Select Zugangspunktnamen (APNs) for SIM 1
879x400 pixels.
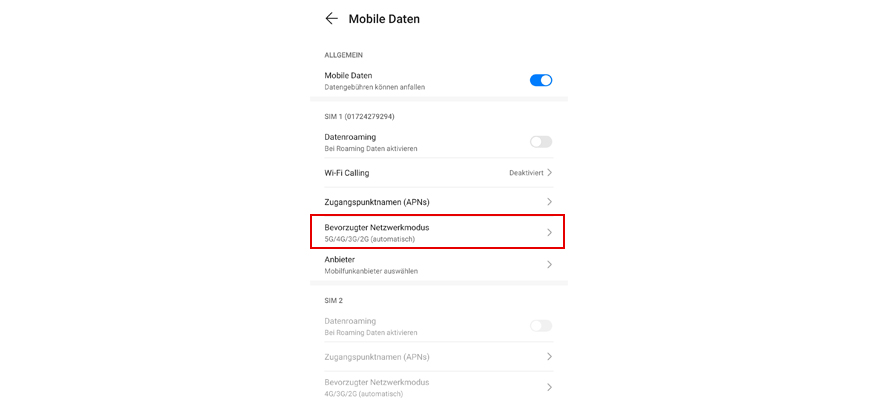point(438,202)
